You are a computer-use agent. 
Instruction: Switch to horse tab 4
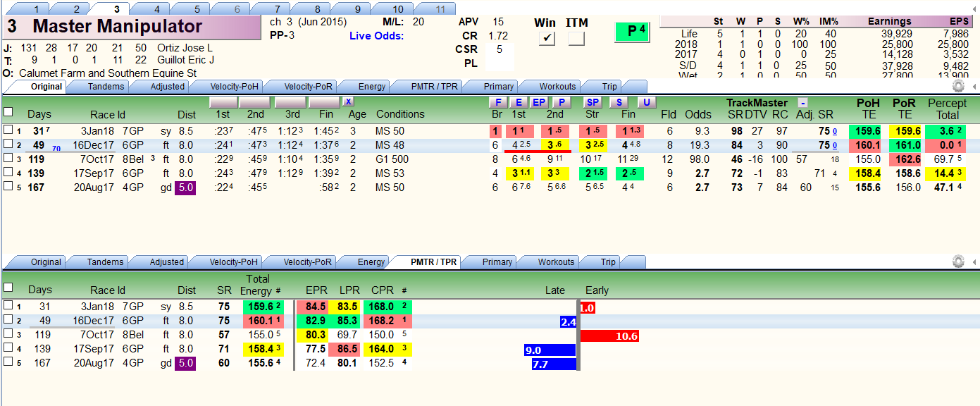[157, 9]
